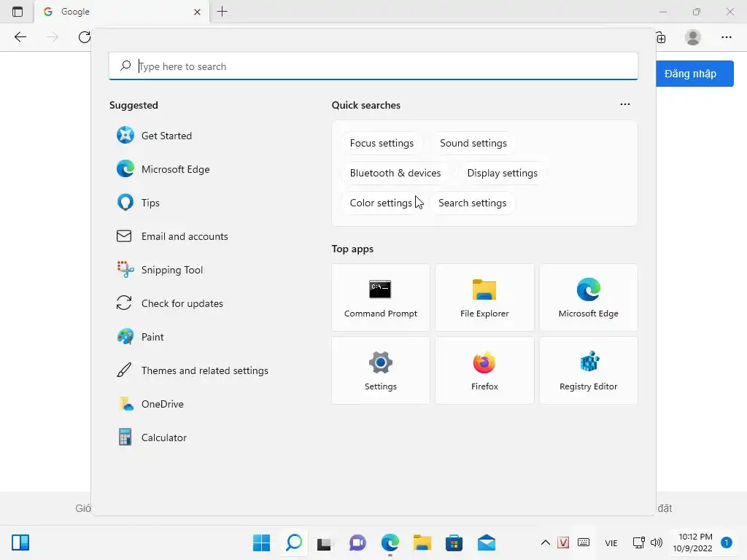Open Edge profile avatar icon
The width and height of the screenshot is (747, 560).
tap(693, 37)
